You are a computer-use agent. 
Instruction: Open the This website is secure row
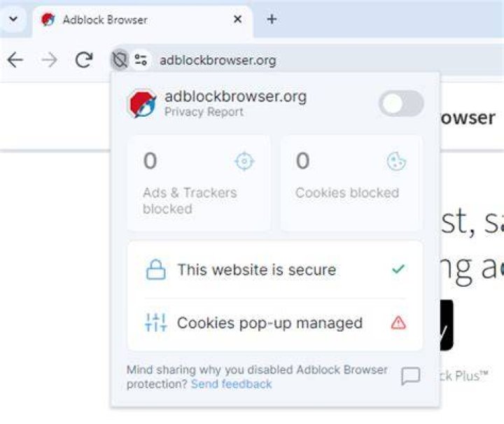[x=275, y=269]
